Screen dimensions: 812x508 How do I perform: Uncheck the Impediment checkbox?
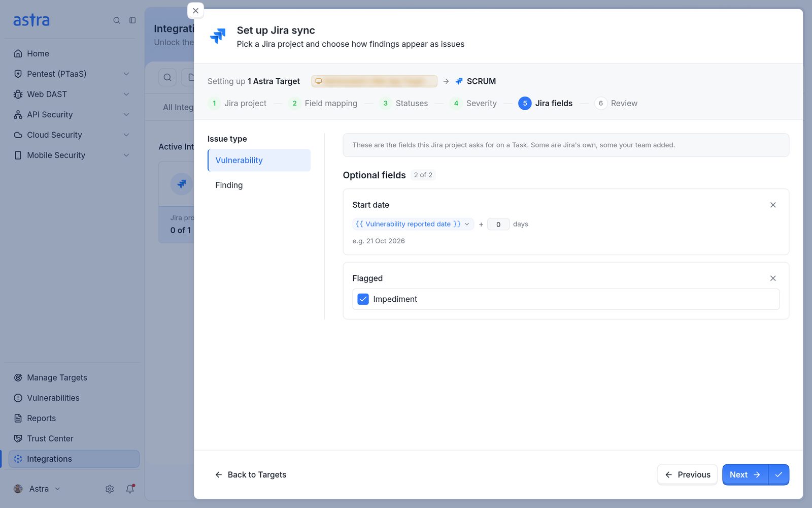tap(363, 299)
